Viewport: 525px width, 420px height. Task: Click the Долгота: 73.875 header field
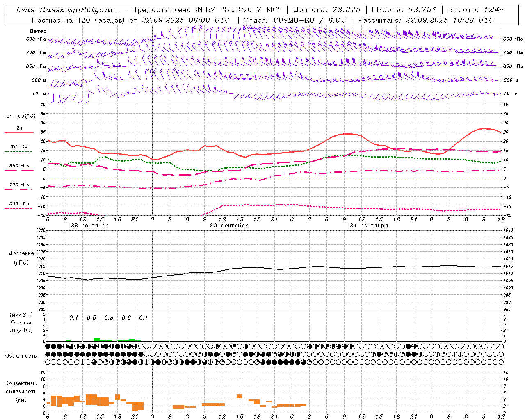click(x=327, y=10)
